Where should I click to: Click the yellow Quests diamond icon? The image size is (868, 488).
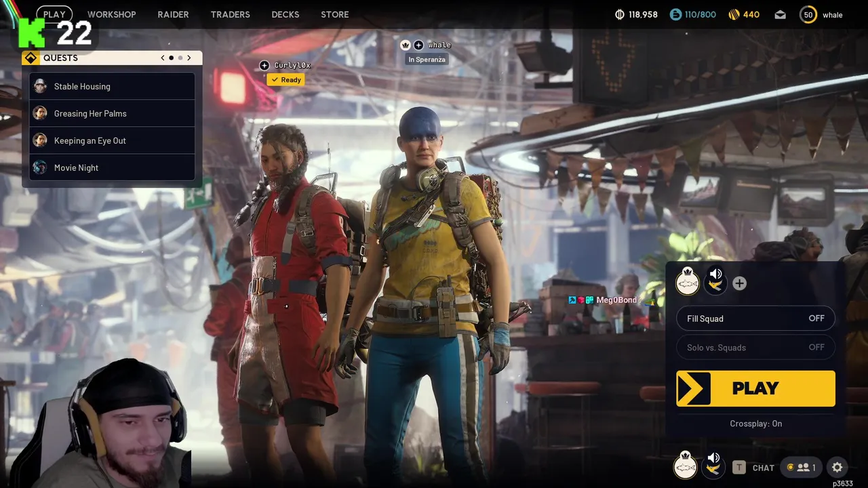coord(31,58)
